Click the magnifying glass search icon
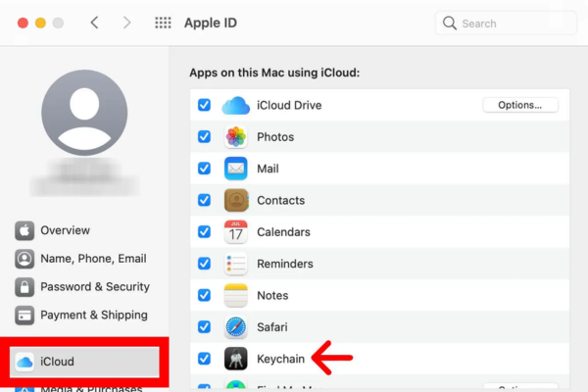 (449, 24)
